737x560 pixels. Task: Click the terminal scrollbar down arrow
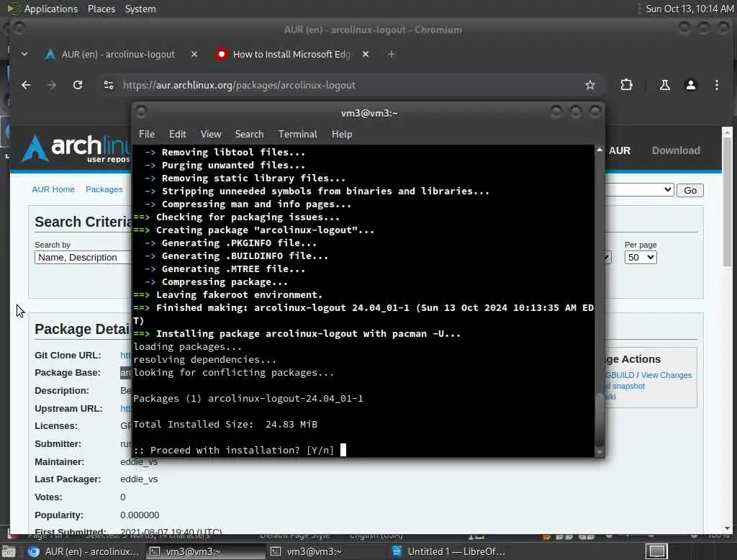(x=600, y=452)
